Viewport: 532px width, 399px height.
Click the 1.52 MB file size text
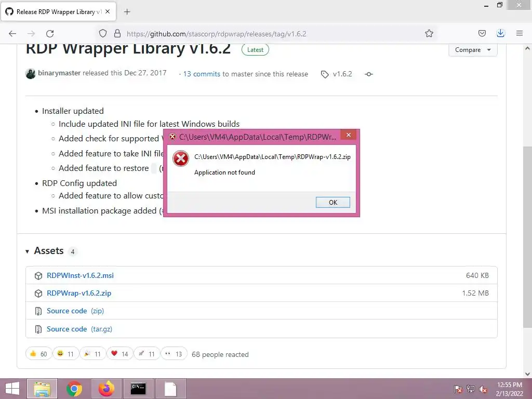[475, 293]
